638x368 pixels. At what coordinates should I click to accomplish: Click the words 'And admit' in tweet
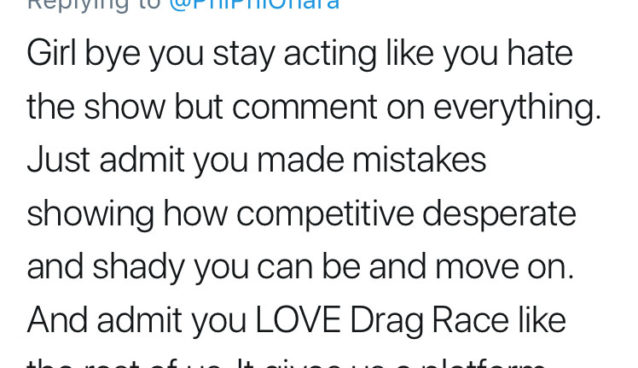[x=105, y=320]
